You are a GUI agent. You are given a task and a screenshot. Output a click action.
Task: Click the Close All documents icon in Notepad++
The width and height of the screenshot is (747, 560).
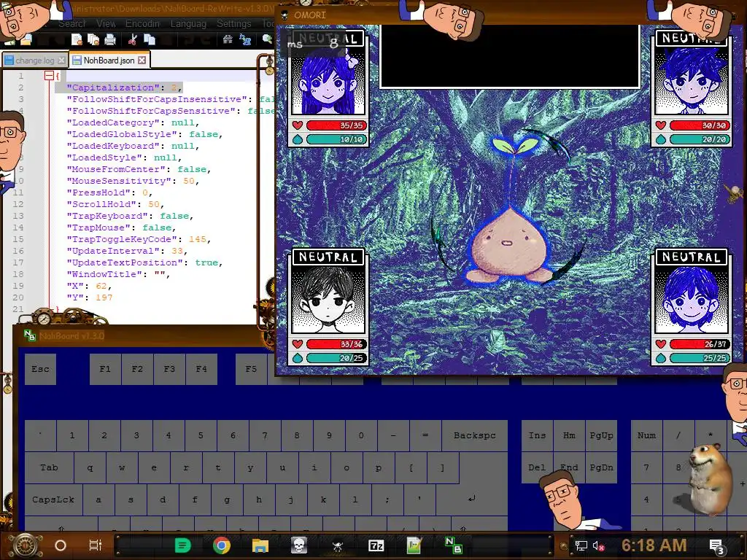tap(93, 40)
